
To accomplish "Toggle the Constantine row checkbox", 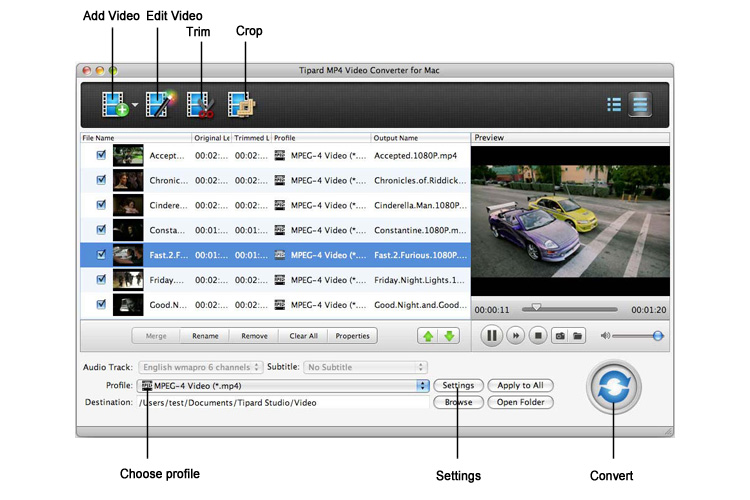I will pyautogui.click(x=101, y=230).
